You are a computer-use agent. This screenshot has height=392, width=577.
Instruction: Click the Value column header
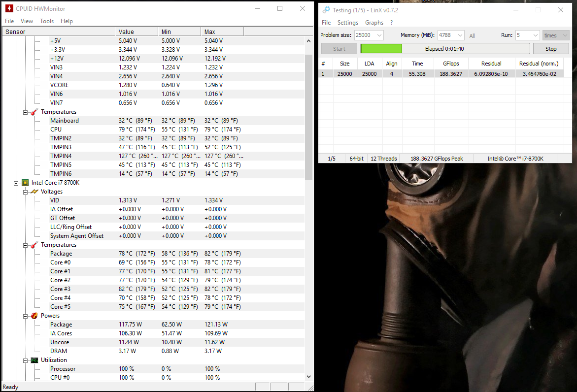(x=136, y=32)
